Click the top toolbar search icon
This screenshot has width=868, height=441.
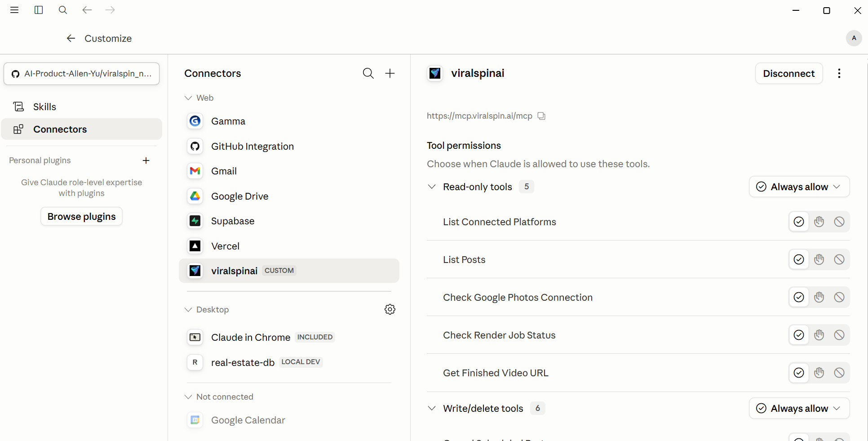coord(63,10)
